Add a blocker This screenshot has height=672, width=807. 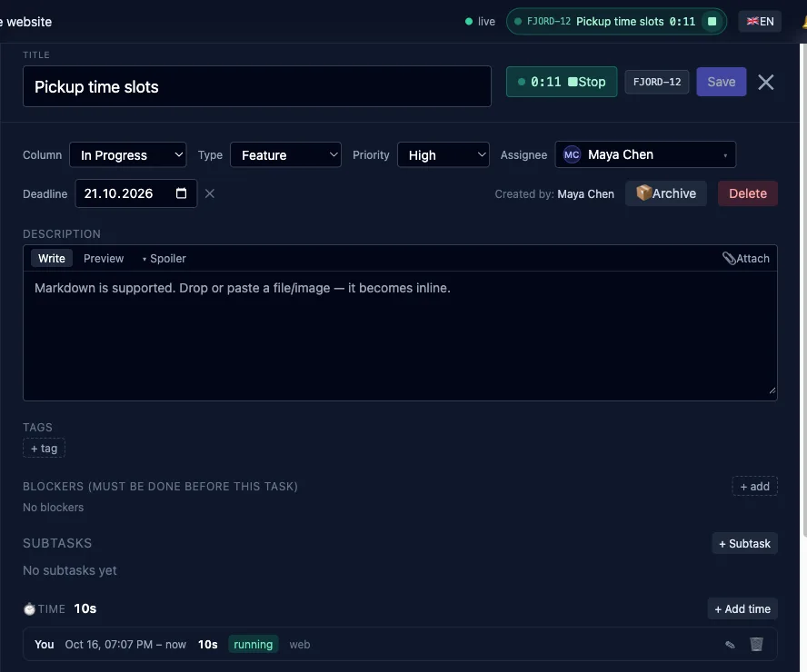[x=754, y=487]
